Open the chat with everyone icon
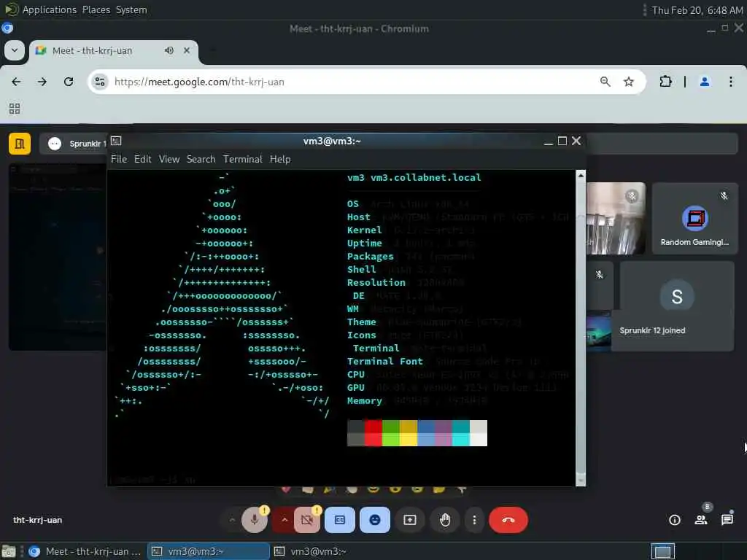The image size is (747, 560). pos(727,519)
